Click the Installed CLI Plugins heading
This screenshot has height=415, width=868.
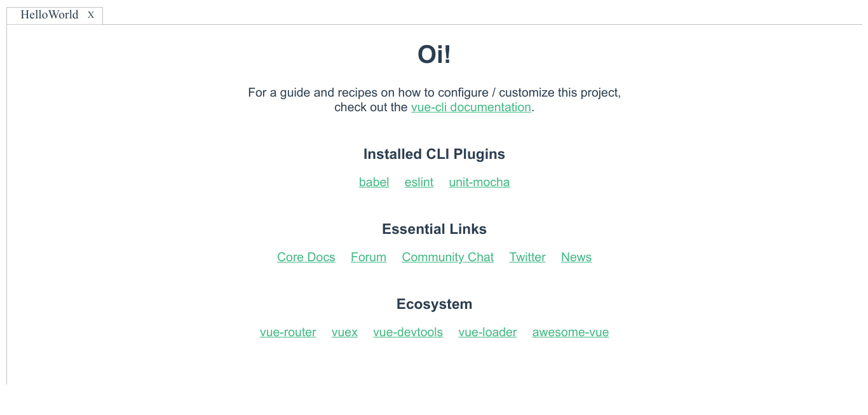pos(434,154)
